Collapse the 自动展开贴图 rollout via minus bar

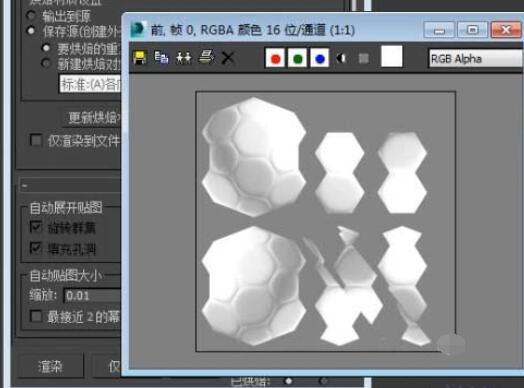[70, 185]
